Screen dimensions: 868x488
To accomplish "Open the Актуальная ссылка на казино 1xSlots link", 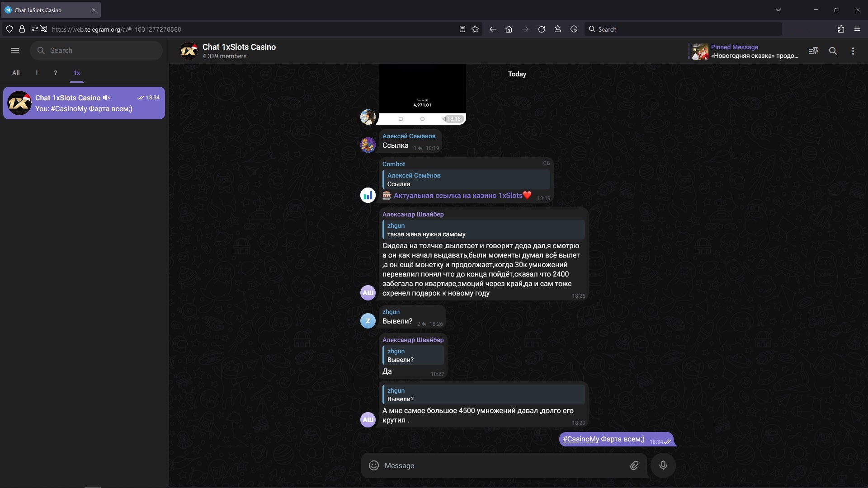I will (x=458, y=196).
